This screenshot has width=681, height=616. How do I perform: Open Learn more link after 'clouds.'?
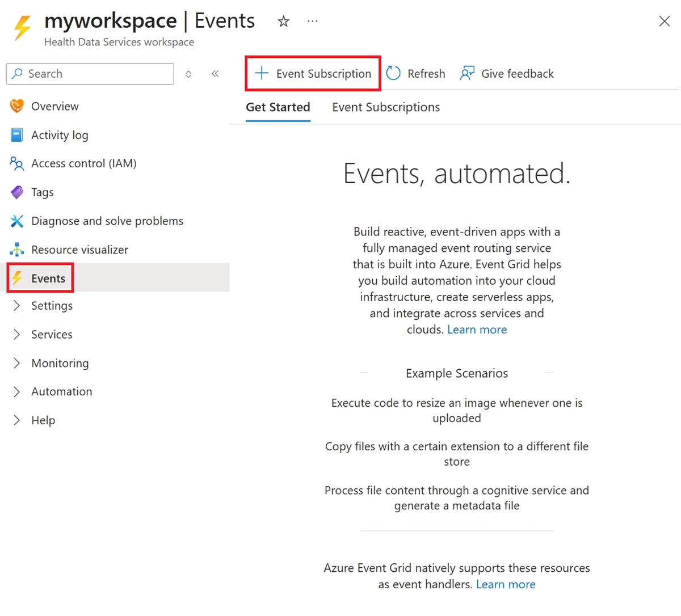tap(477, 330)
